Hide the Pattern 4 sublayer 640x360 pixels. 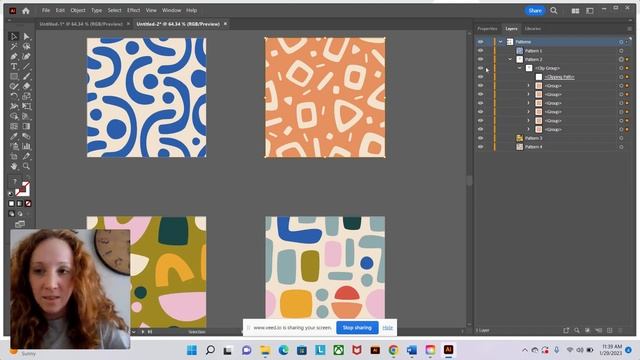[x=480, y=147]
